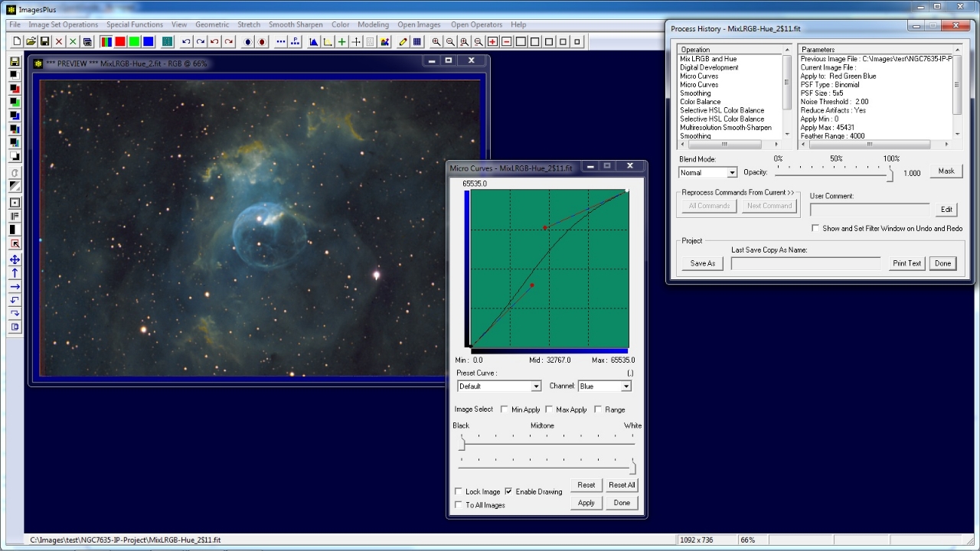Click the Edit button beside User Comment
Viewport: 980px width, 551px height.
(946, 210)
